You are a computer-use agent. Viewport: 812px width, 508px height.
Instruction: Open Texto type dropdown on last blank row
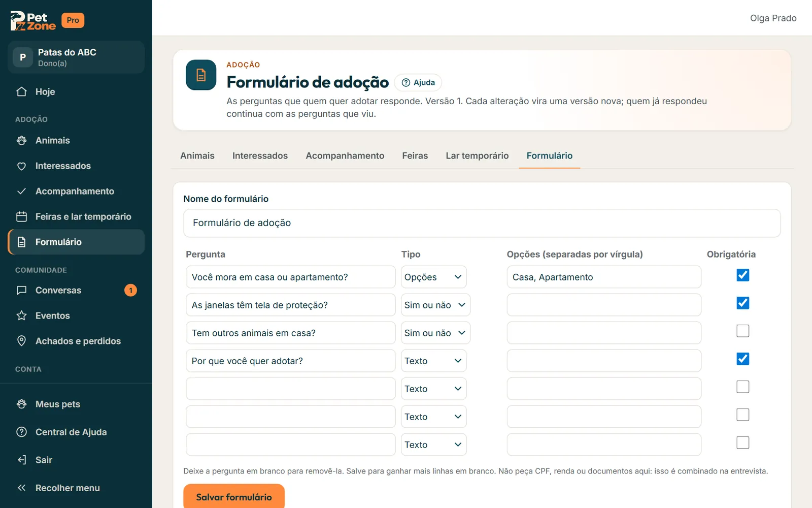[433, 445]
